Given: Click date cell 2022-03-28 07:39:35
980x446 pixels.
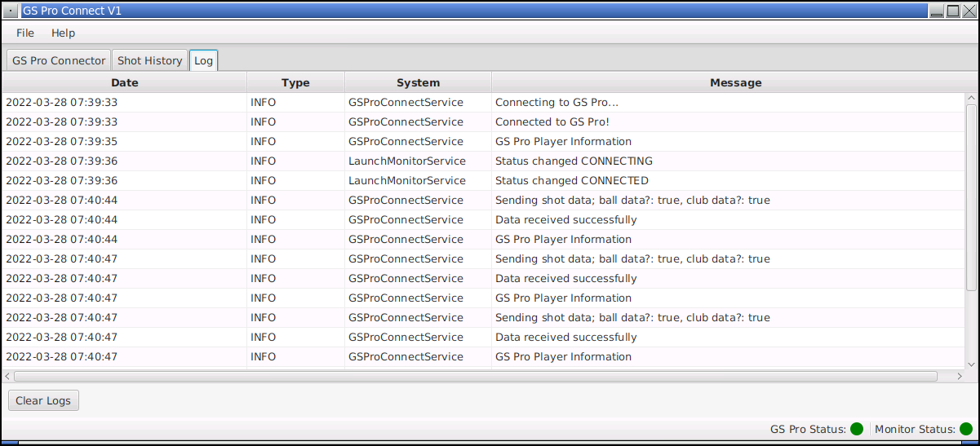Looking at the screenshot, I should [62, 142].
